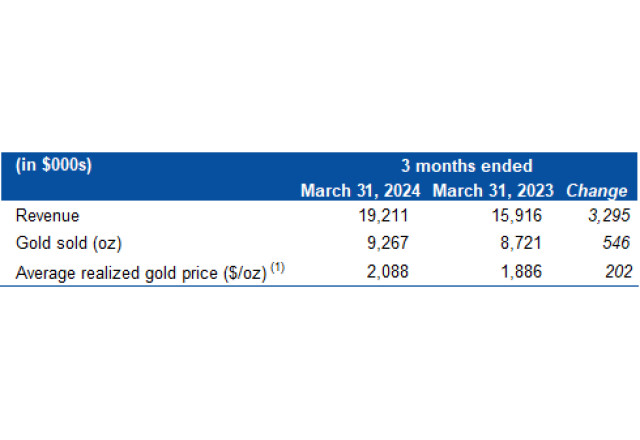Select the "Revenue" row label
The image size is (640, 440).
pyautogui.click(x=47, y=215)
